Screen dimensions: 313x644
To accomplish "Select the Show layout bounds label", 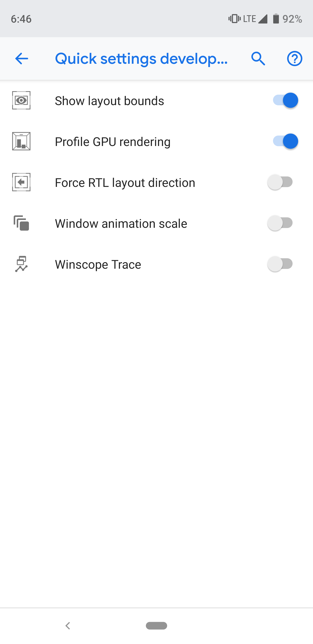I will [x=109, y=101].
